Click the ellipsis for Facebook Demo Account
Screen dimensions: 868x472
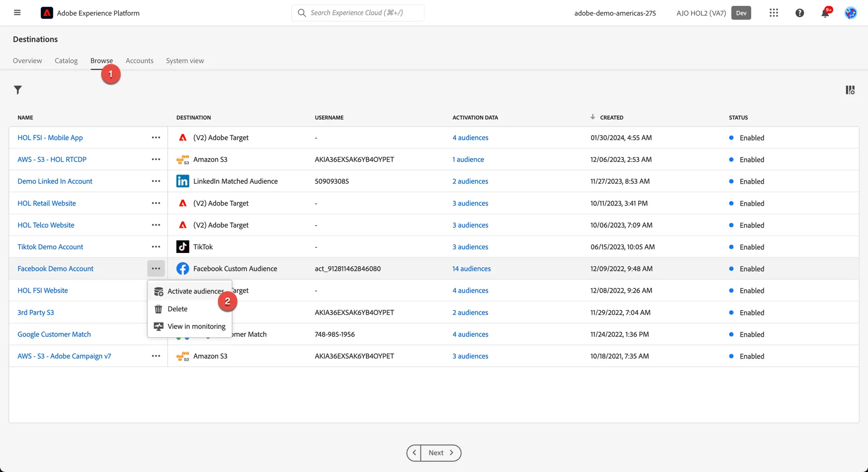point(156,268)
